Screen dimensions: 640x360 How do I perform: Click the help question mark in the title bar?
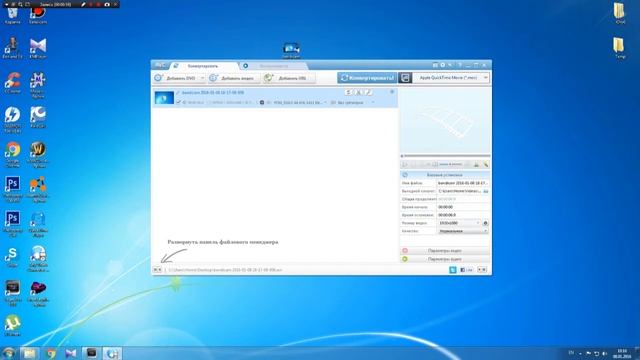460,65
